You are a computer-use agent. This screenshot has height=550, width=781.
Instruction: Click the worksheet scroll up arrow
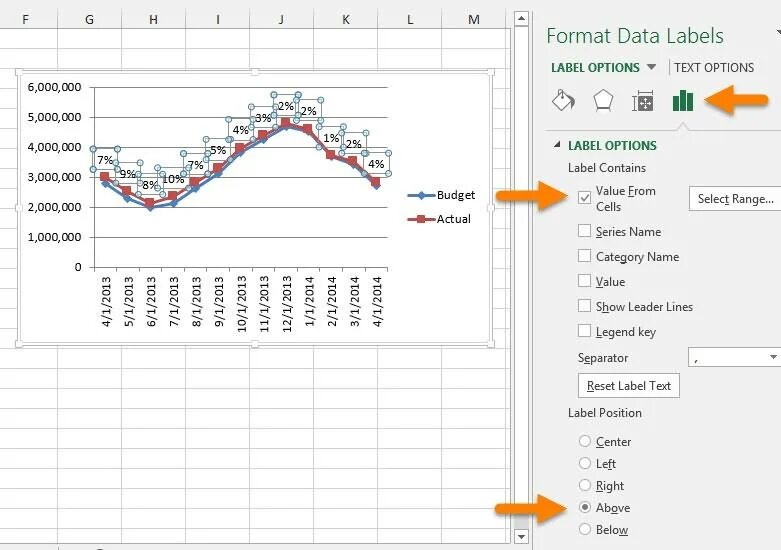(521, 19)
